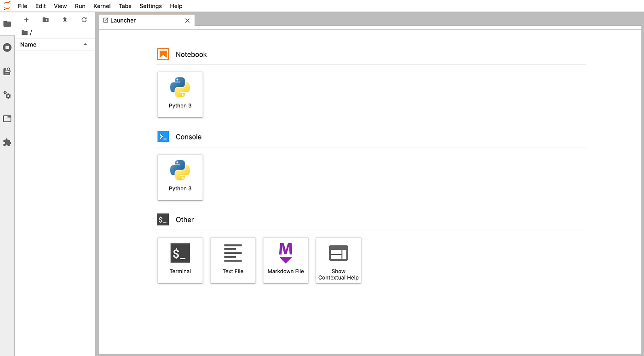Create a new Markdown File

tap(286, 260)
